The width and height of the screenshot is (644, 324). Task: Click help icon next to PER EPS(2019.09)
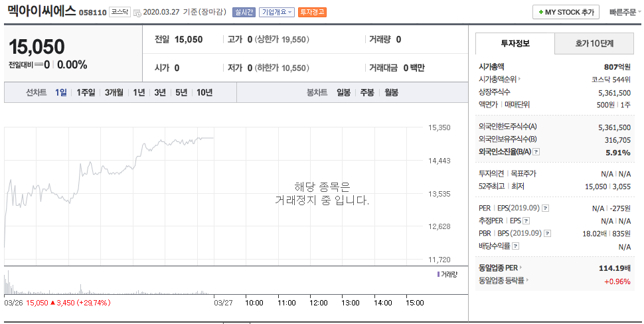[x=546, y=208]
